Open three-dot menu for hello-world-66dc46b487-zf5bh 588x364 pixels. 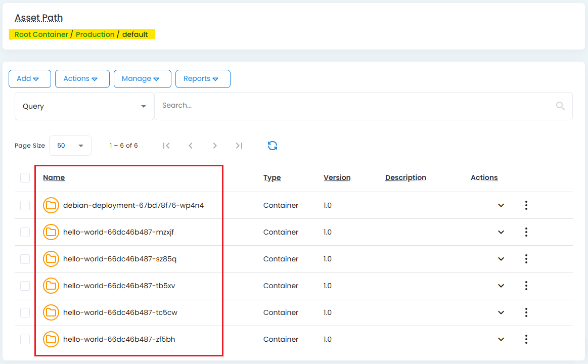[x=526, y=339]
